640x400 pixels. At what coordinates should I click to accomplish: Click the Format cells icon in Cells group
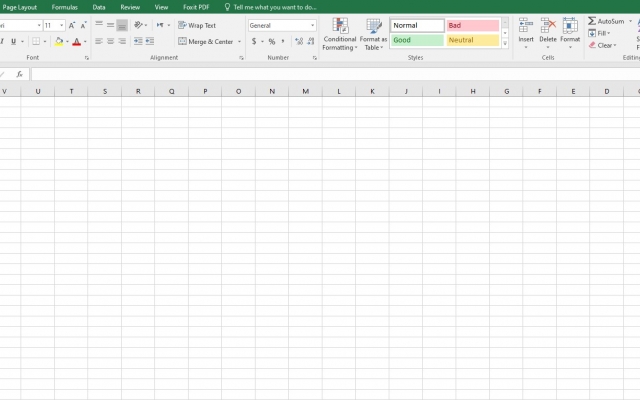570,26
